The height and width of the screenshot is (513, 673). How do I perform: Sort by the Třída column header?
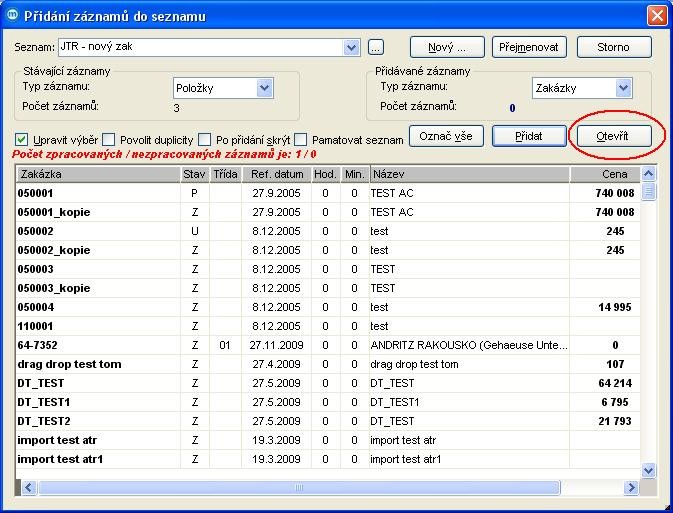[226, 174]
